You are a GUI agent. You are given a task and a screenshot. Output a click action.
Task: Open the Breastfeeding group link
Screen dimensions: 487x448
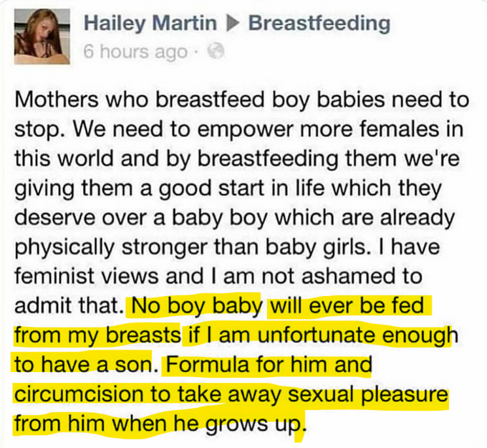coord(319,24)
